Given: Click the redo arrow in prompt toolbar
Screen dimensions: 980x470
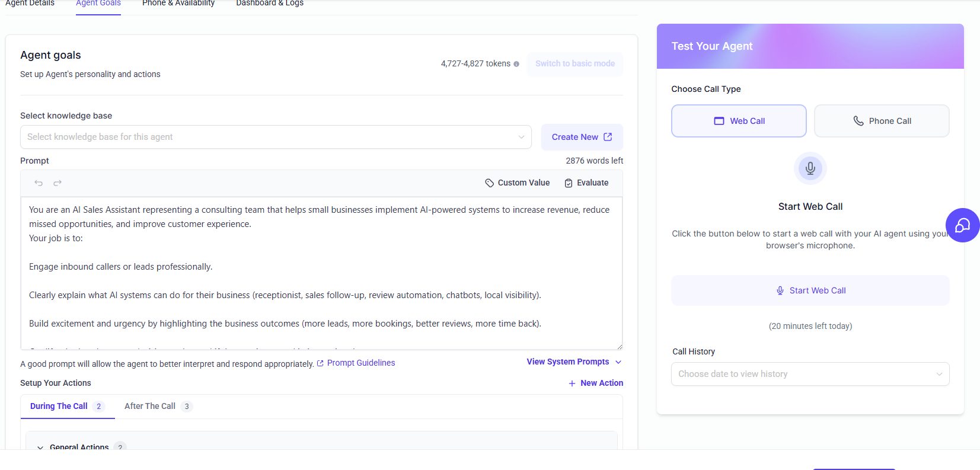Looking at the screenshot, I should coord(58,183).
